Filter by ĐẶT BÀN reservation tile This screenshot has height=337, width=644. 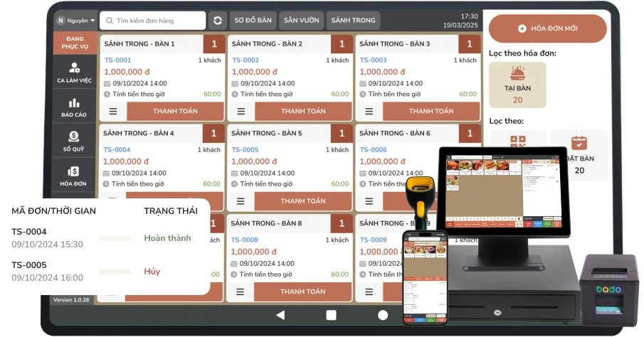coord(579,156)
